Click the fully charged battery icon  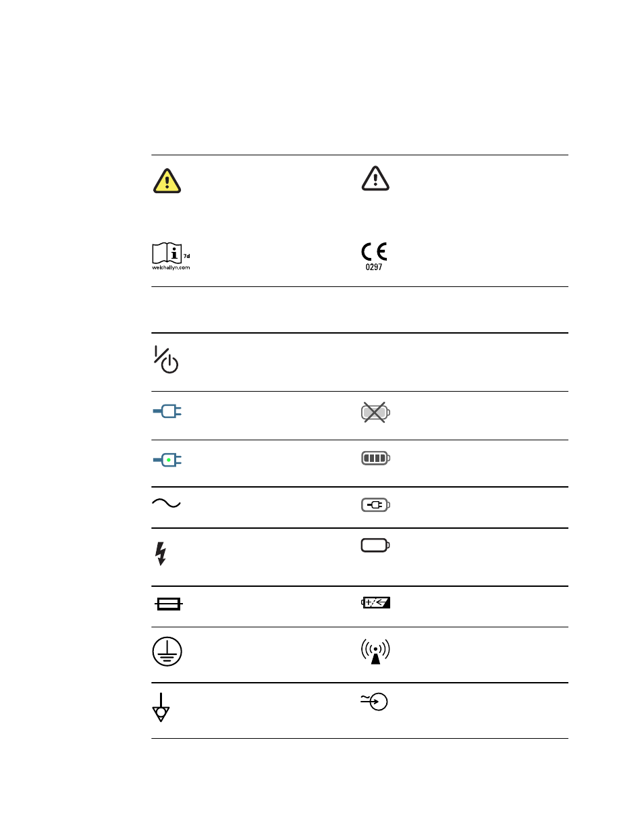(375, 458)
